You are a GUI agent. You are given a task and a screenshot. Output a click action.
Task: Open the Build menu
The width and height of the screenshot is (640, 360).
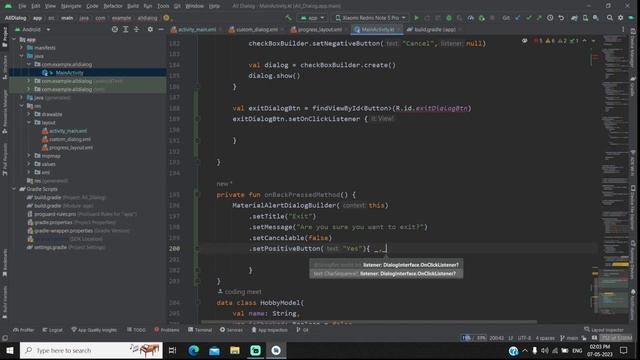pos(133,6)
